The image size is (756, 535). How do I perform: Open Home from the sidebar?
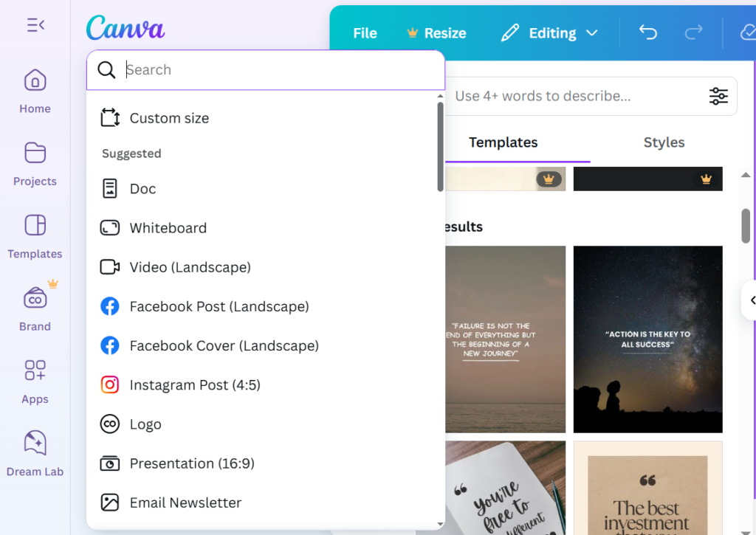click(x=35, y=92)
